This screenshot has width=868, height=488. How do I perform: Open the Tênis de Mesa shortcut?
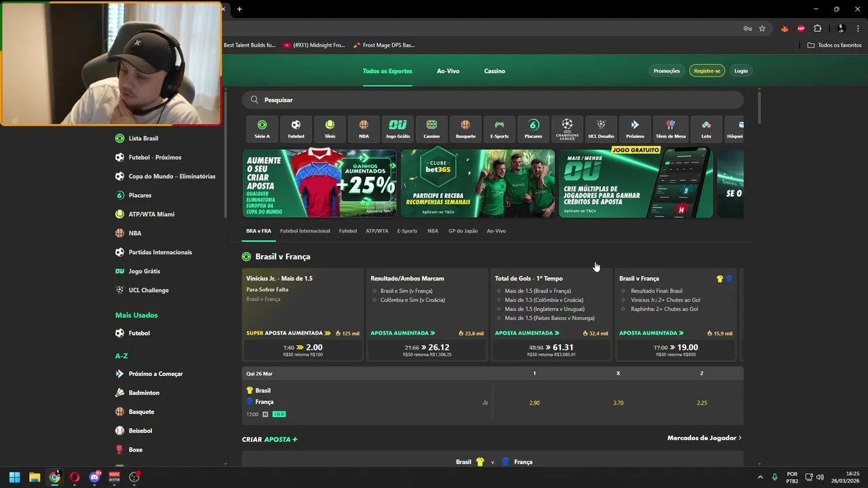click(x=670, y=129)
